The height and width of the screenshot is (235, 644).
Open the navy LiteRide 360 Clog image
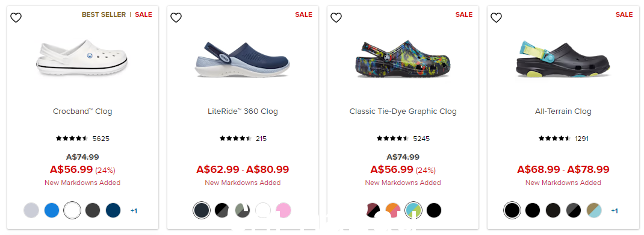click(x=243, y=59)
